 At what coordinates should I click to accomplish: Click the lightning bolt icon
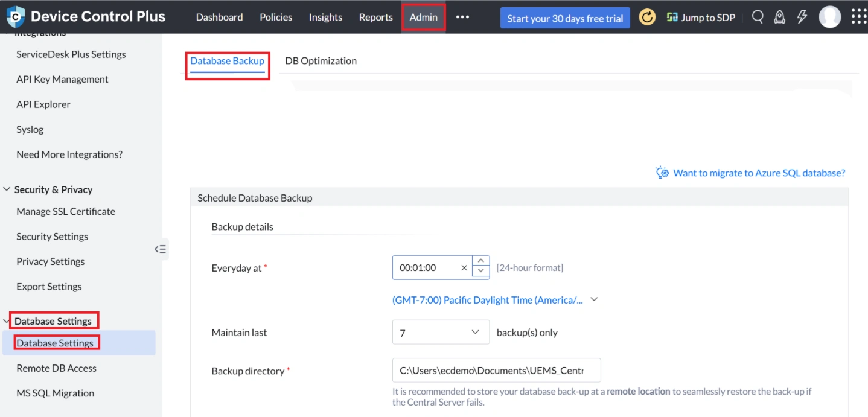click(802, 17)
